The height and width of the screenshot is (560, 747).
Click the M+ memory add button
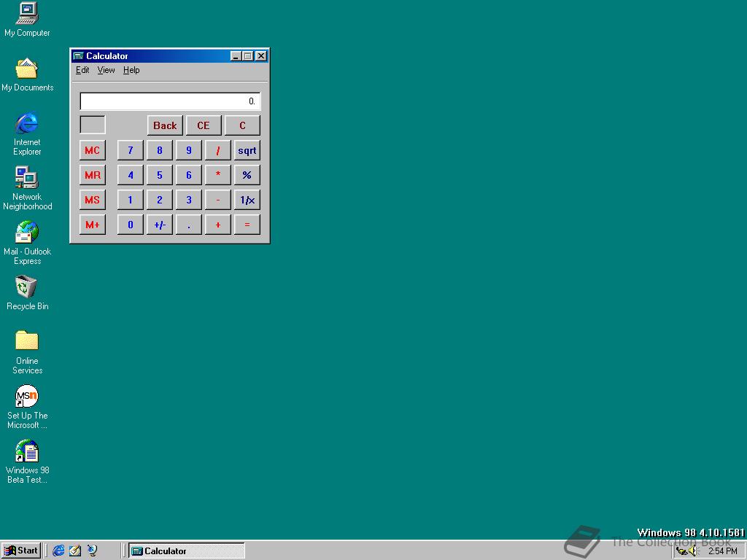pos(93,225)
